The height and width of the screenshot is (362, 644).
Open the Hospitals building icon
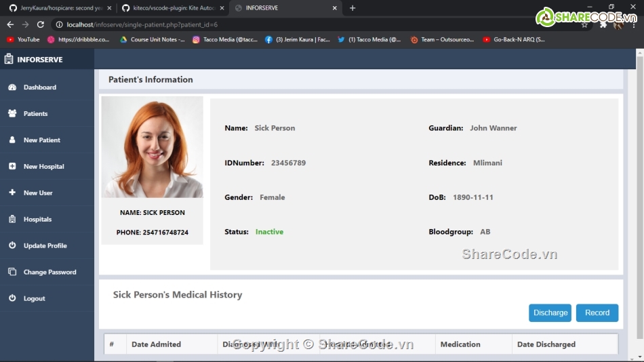[12, 220]
